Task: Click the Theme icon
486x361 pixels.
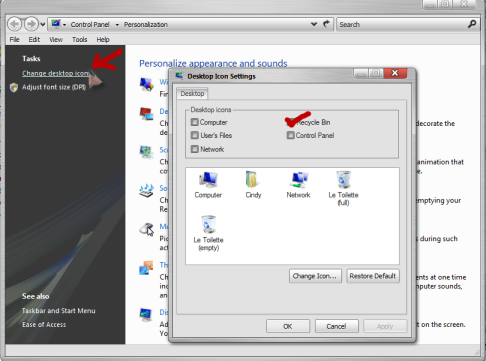Action: (x=146, y=268)
